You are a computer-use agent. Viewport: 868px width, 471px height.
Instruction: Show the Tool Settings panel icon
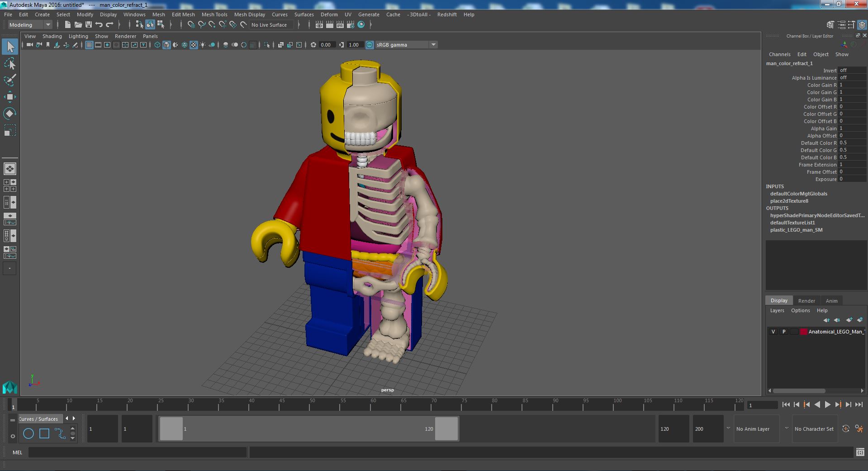point(852,25)
